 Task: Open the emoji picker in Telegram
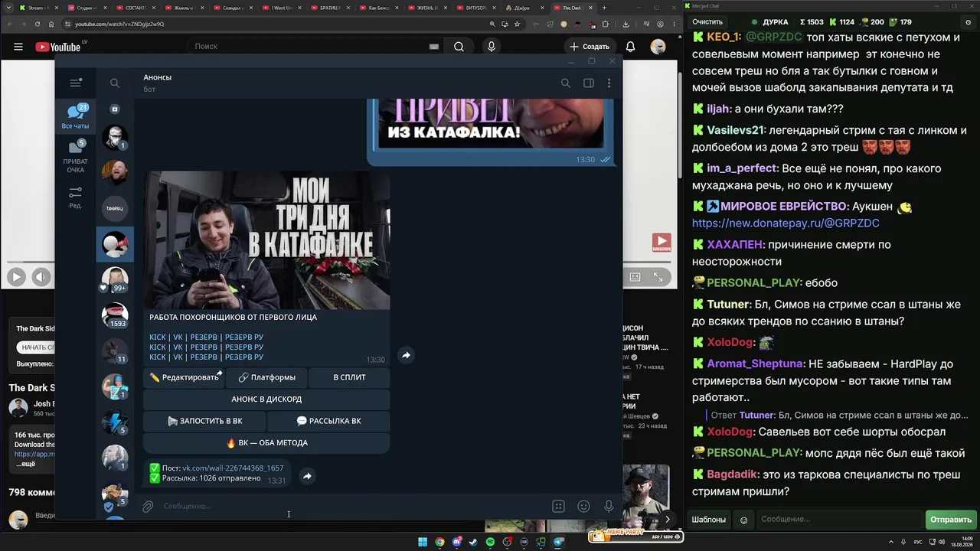[583, 506]
